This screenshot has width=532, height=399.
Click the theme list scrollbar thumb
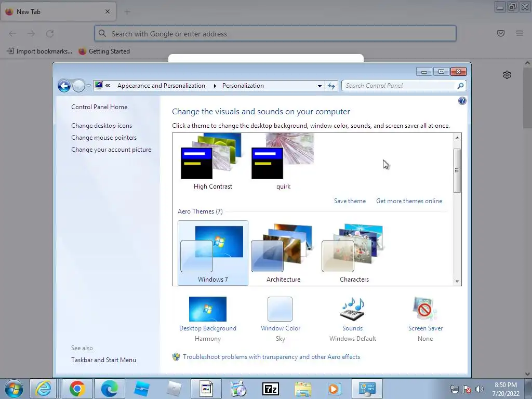click(x=457, y=170)
